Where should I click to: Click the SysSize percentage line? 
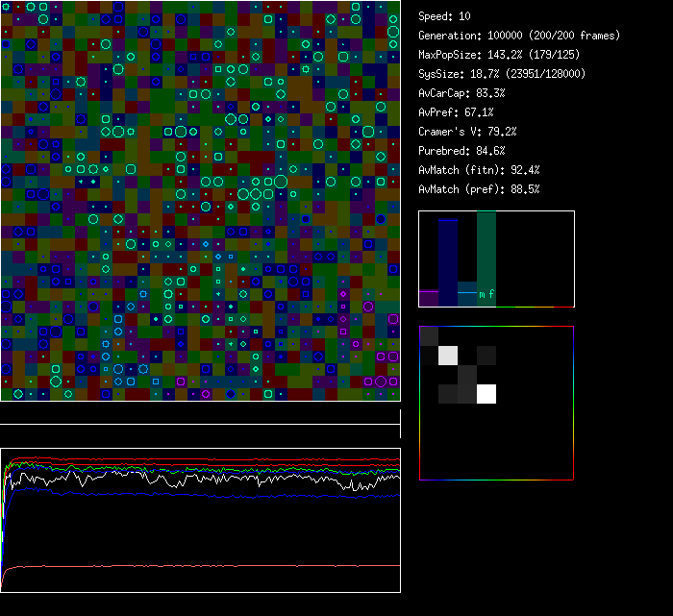tap(501, 74)
